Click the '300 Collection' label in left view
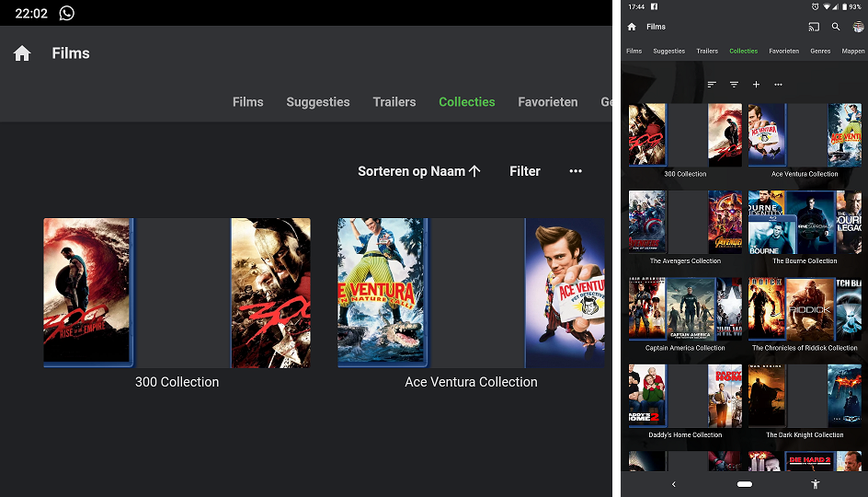 coord(177,382)
